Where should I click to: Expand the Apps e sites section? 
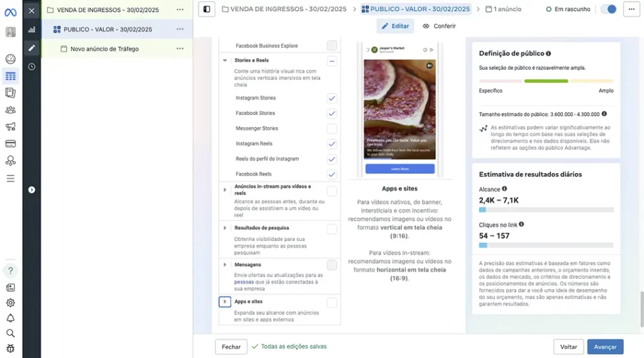pos(225,302)
